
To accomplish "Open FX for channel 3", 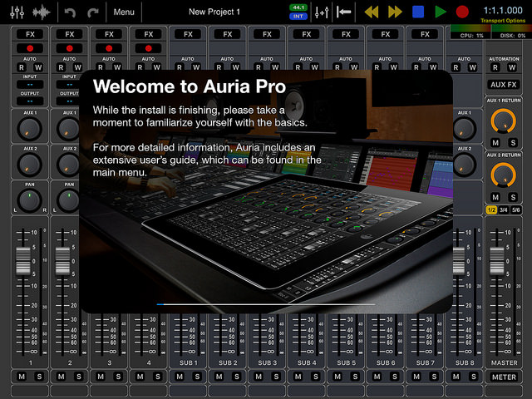I will coord(109,34).
